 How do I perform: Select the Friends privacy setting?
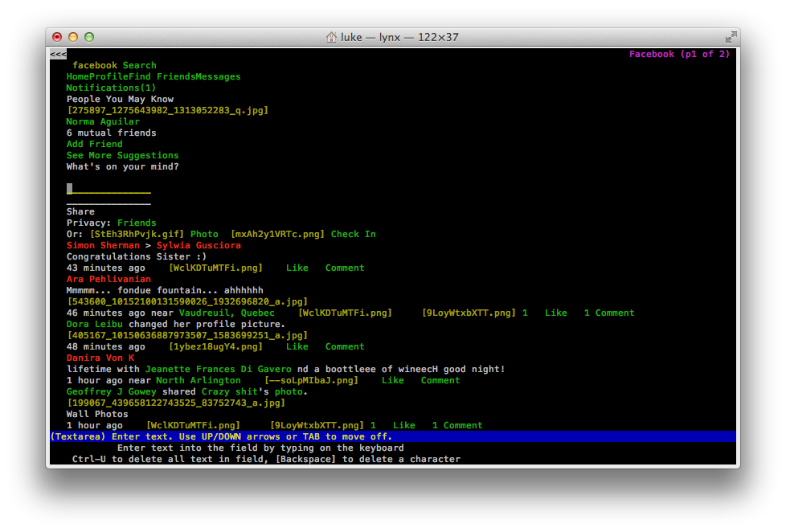tap(137, 223)
